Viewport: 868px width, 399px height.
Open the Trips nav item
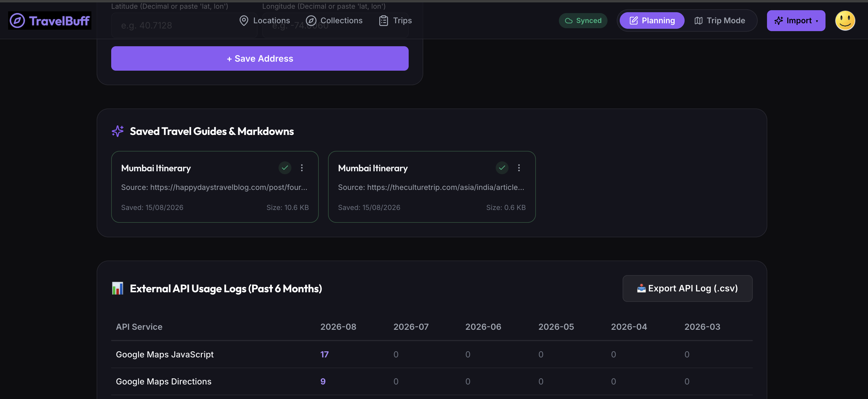coord(395,21)
